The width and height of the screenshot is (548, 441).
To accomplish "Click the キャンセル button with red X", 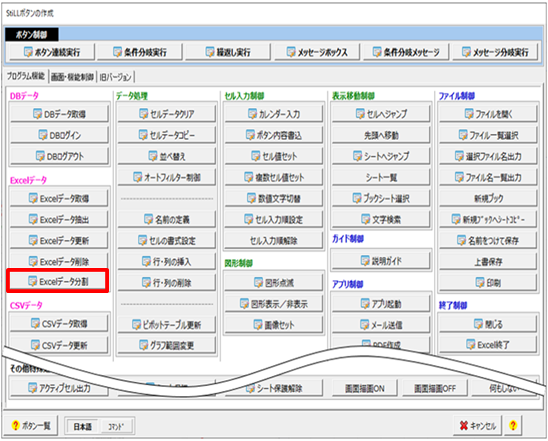I will (477, 425).
